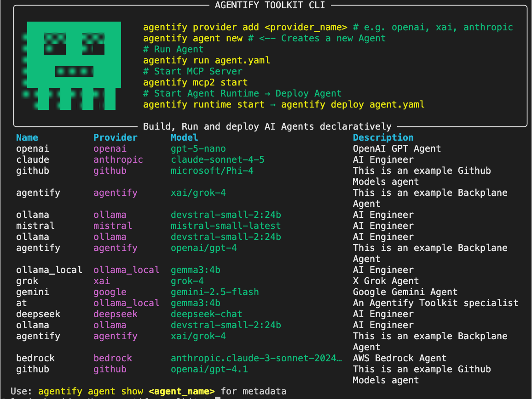Click the openai/gpt-4 model cell
This screenshot has height=399, width=532.
pyautogui.click(x=203, y=248)
